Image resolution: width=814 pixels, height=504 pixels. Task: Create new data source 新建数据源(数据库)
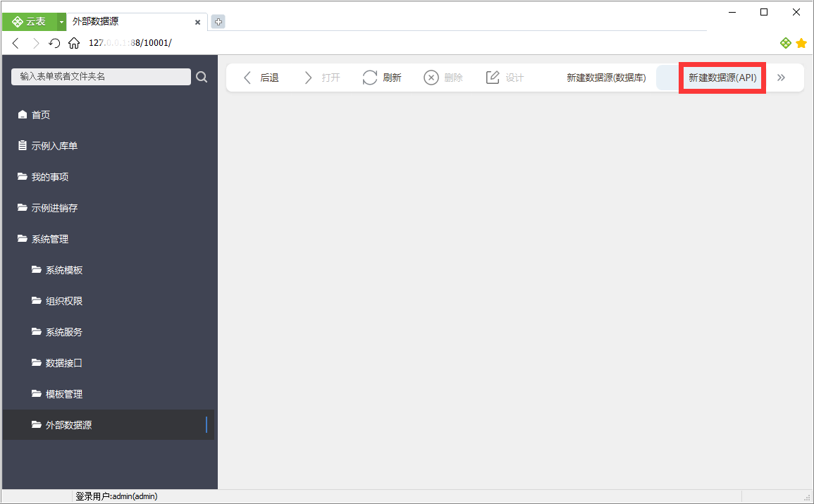pos(606,78)
